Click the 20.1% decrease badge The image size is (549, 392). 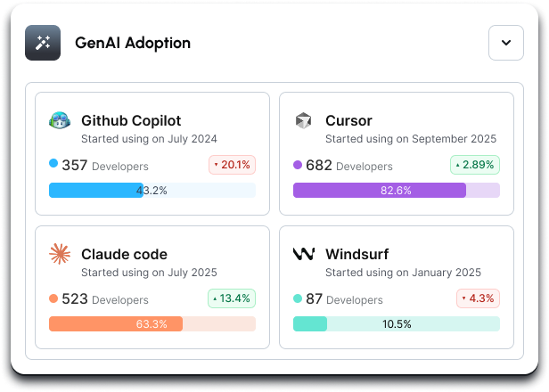(x=233, y=165)
